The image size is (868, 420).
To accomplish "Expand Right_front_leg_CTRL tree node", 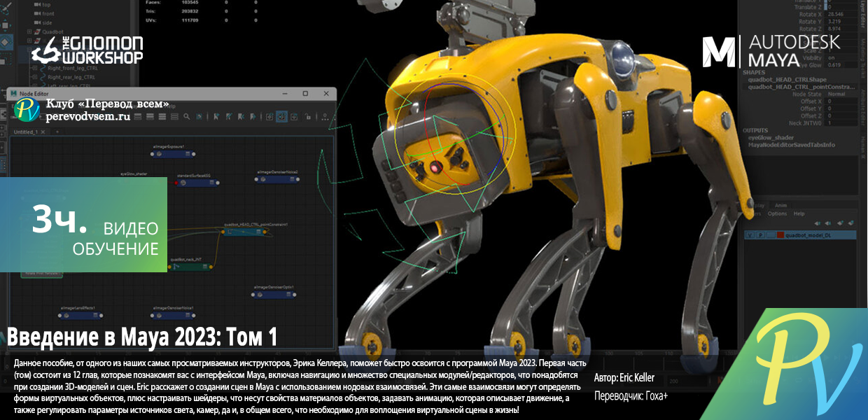I will 35,68.
